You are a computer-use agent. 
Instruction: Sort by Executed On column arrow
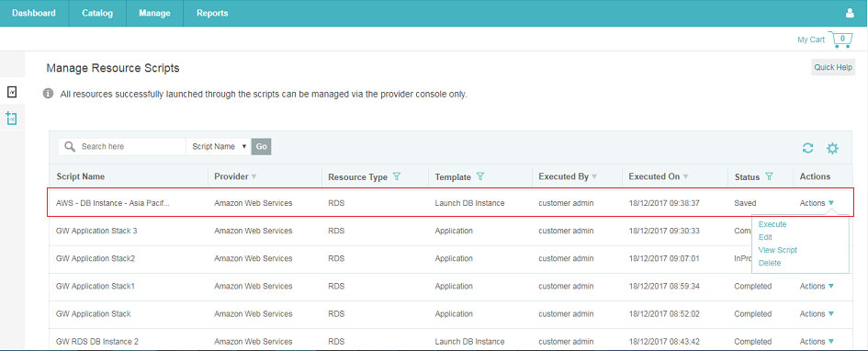(x=685, y=176)
